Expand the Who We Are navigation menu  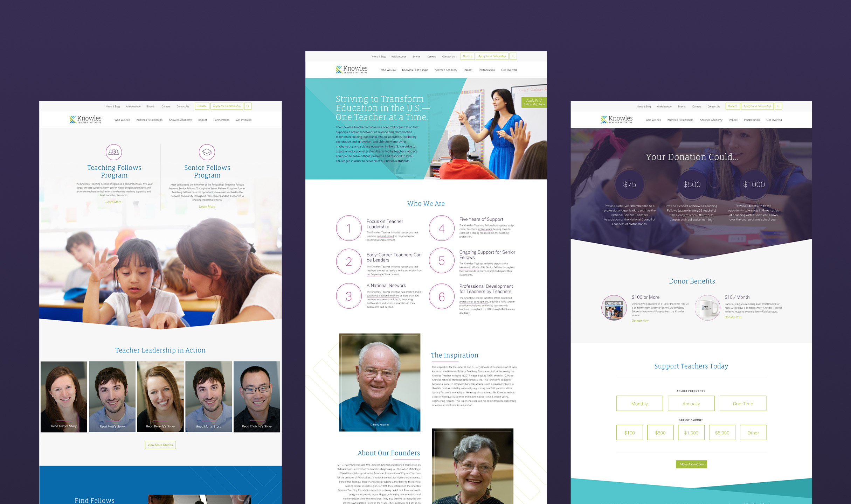coord(387,70)
